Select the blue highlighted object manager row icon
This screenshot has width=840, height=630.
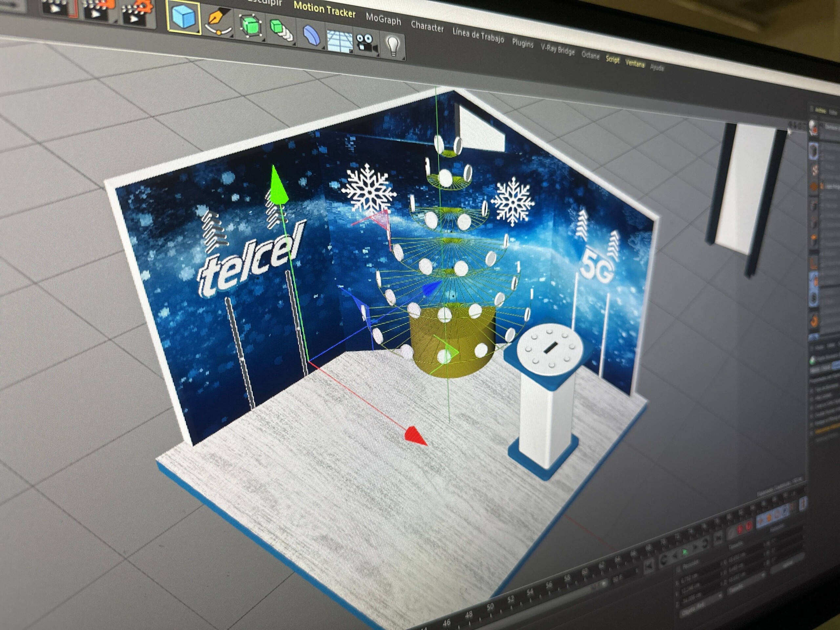814,152
